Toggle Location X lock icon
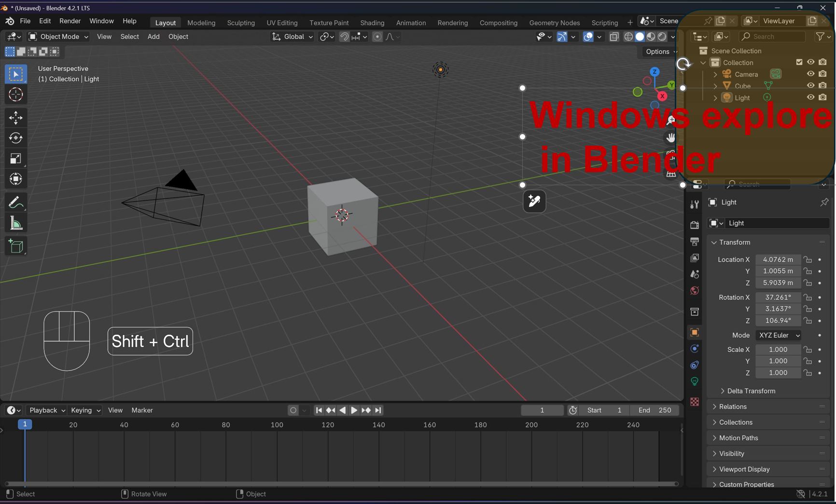Viewport: 836px width, 504px height. point(808,259)
